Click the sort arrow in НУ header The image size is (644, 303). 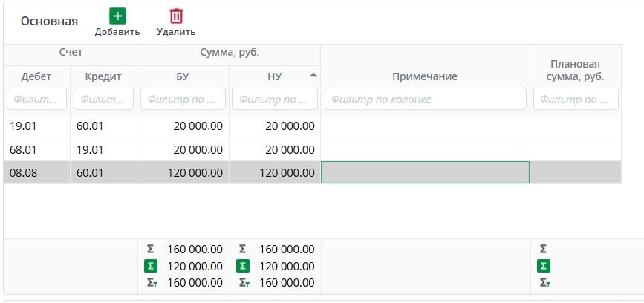coord(313,74)
